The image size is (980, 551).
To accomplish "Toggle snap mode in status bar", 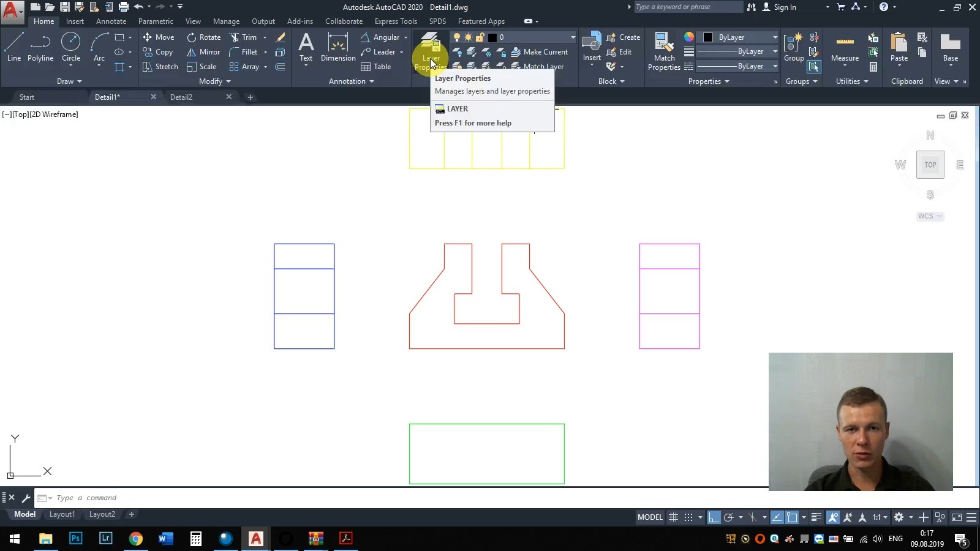I will pyautogui.click(x=688, y=517).
